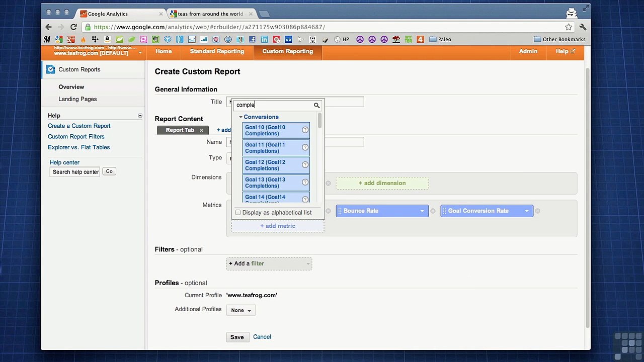Close the Report Tab with its x
The width and height of the screenshot is (644, 362).
point(201,130)
